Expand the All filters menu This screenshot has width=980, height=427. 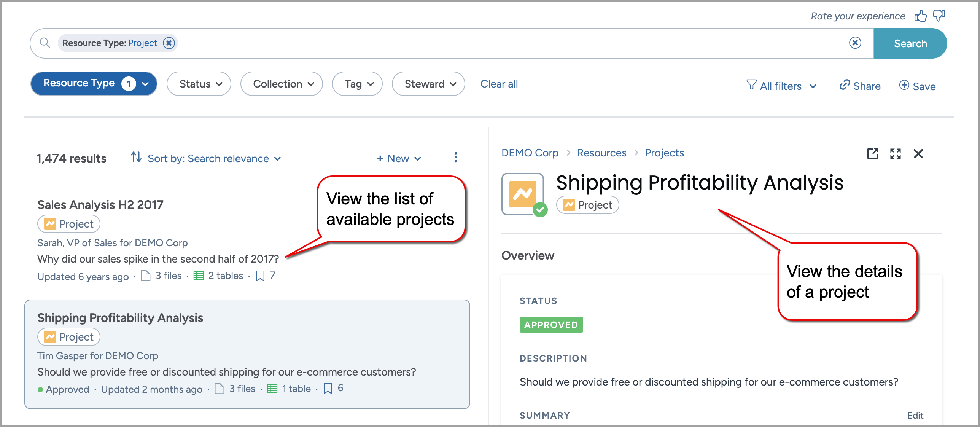click(x=781, y=86)
